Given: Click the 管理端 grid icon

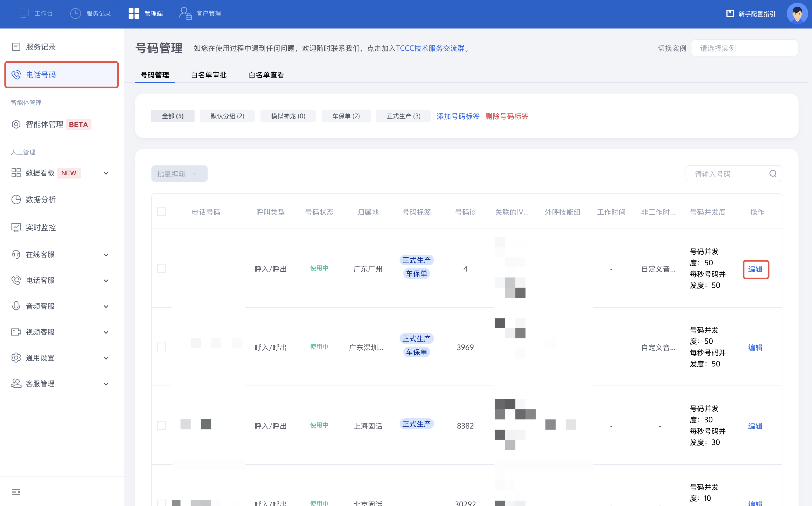Looking at the screenshot, I should pyautogui.click(x=134, y=13).
